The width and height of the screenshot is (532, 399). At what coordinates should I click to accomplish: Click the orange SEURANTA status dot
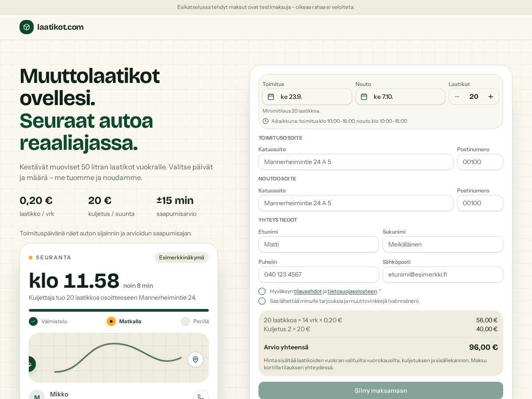31,258
